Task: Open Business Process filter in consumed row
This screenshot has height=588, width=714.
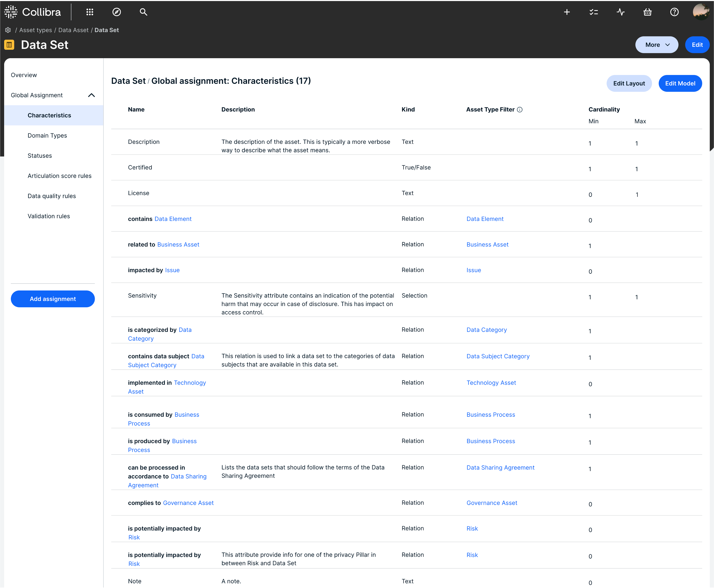Action: click(x=491, y=415)
